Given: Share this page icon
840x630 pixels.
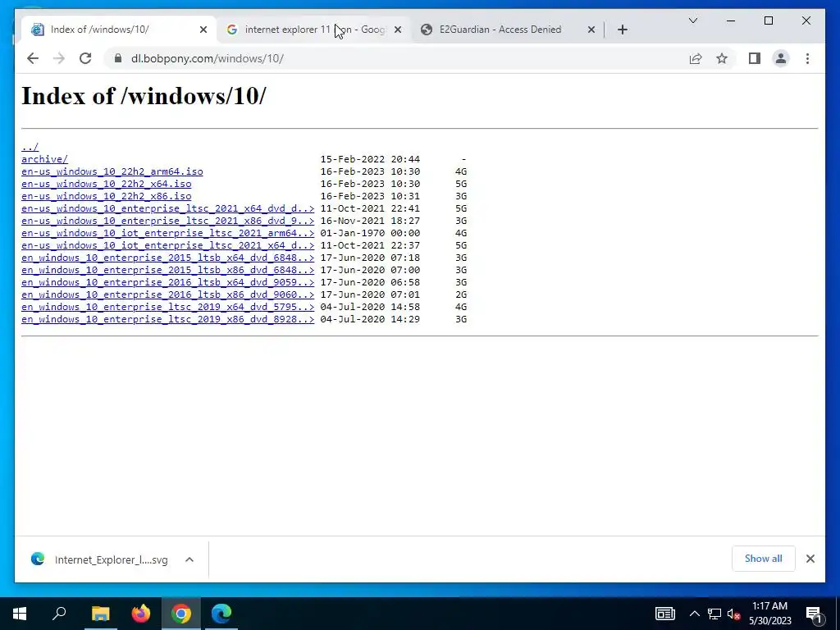Looking at the screenshot, I should pos(696,58).
